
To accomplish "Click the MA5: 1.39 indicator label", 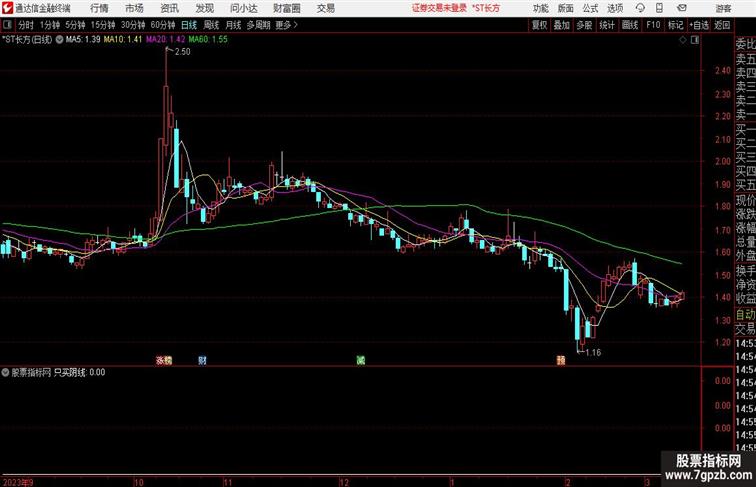I will 82,40.
